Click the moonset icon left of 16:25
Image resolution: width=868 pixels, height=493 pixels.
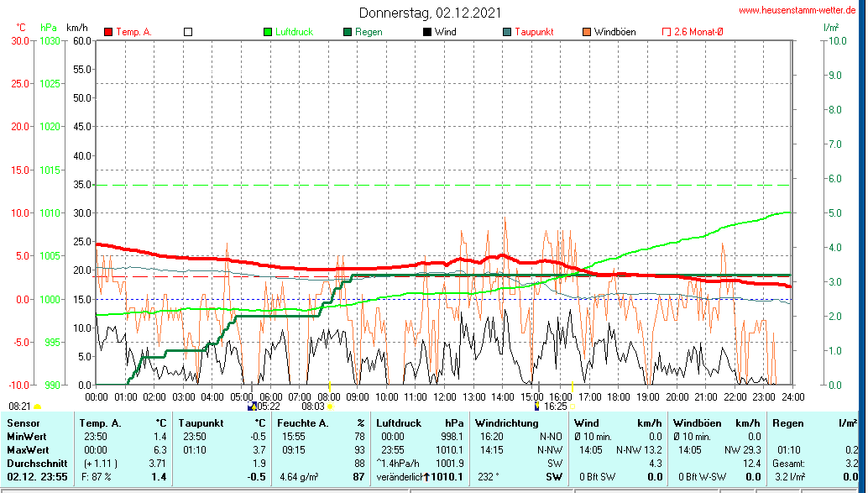pos(537,406)
